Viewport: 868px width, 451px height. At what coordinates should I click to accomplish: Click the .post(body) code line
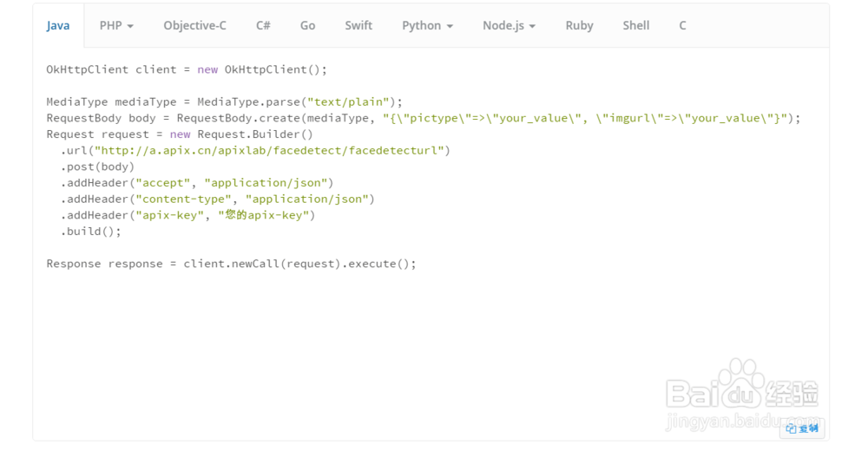point(97,167)
